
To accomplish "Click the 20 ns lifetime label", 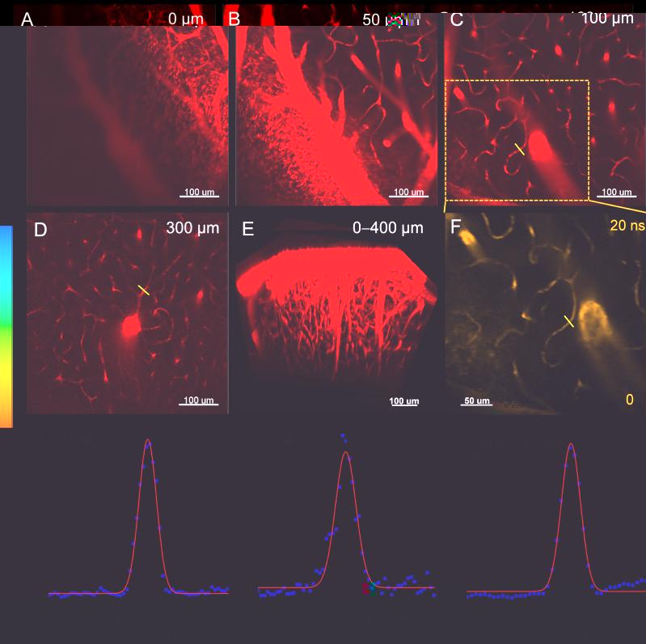I will pyautogui.click(x=625, y=229).
